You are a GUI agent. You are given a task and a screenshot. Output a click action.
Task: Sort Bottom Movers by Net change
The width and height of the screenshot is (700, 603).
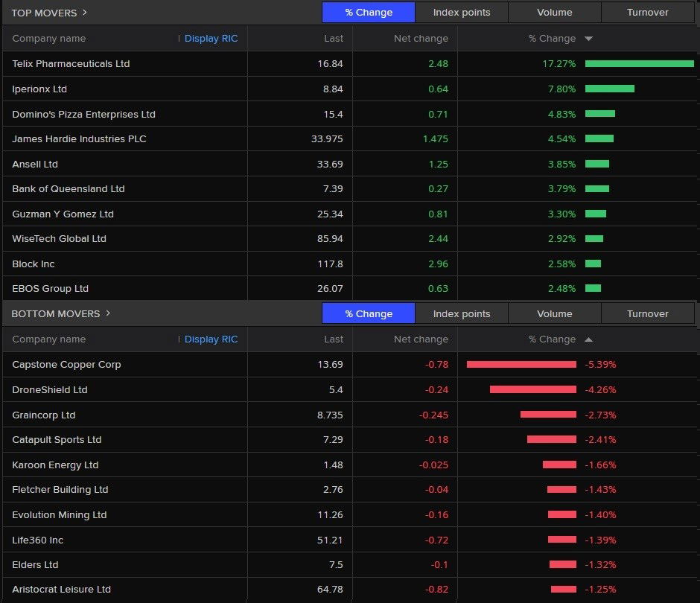[x=421, y=339]
